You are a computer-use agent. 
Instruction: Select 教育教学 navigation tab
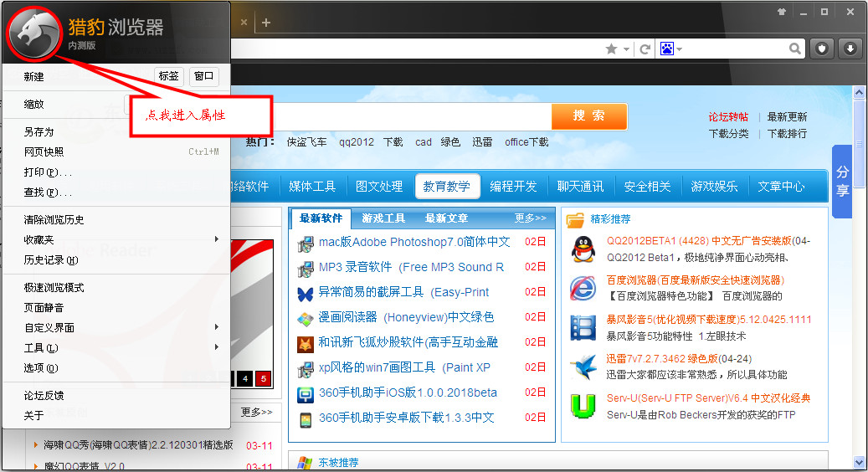point(447,187)
